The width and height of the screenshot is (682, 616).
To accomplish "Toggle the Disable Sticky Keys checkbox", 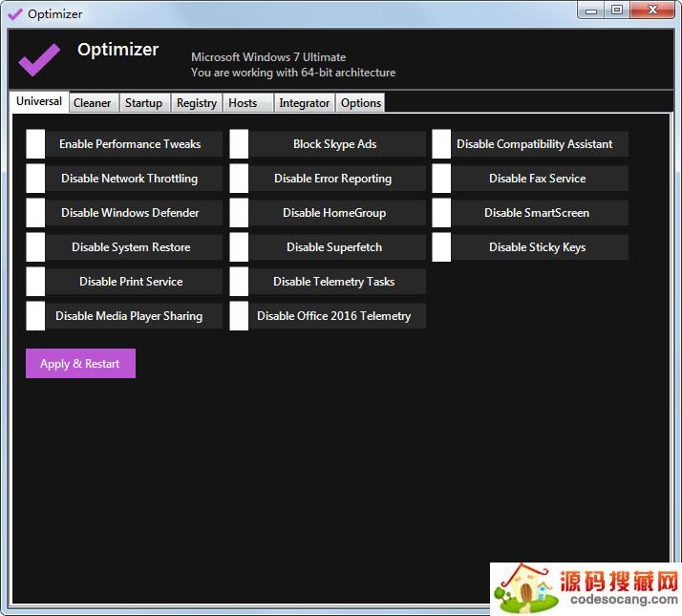I will click(441, 247).
